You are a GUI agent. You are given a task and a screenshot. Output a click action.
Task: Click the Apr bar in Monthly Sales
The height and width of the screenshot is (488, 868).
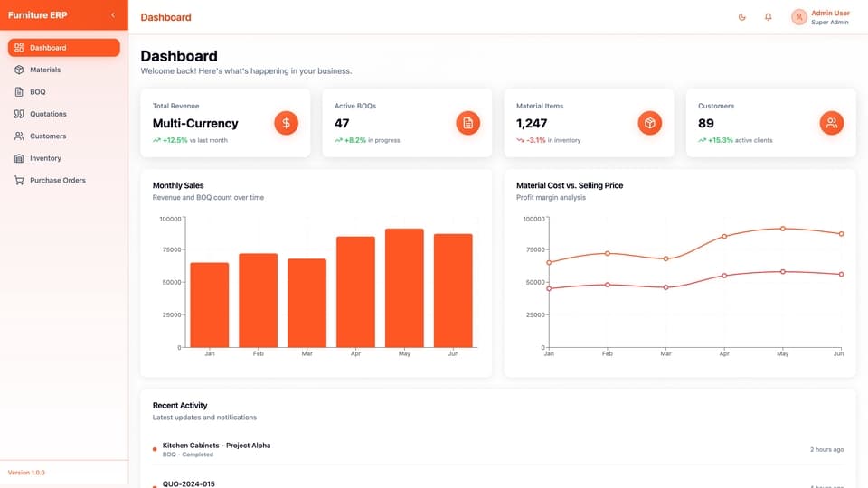pos(355,292)
